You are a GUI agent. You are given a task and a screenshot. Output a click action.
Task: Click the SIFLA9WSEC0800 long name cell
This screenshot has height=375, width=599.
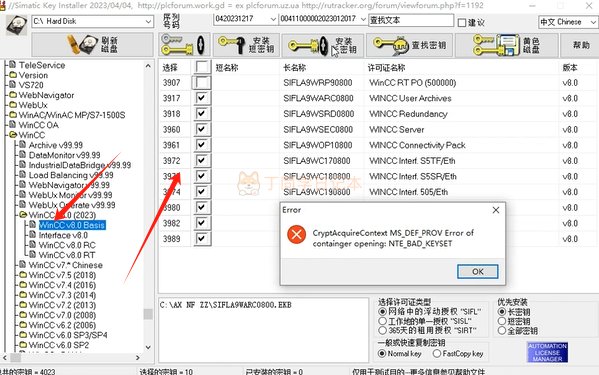[x=318, y=129]
